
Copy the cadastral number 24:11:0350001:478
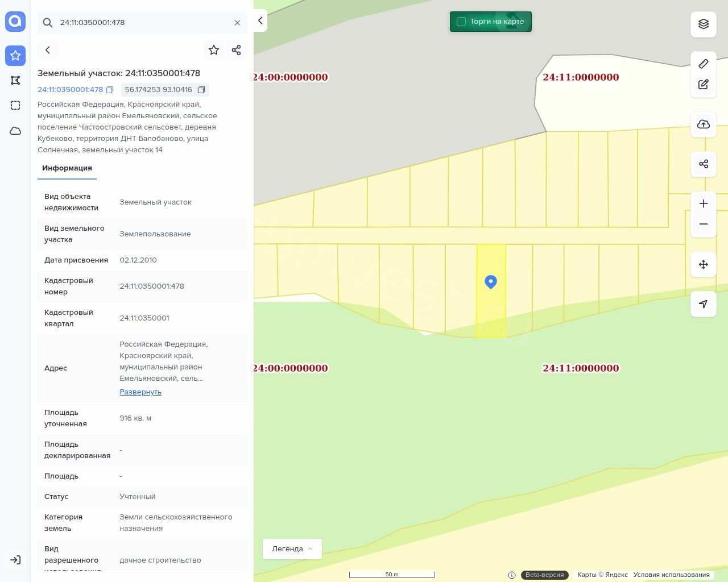[110, 90]
